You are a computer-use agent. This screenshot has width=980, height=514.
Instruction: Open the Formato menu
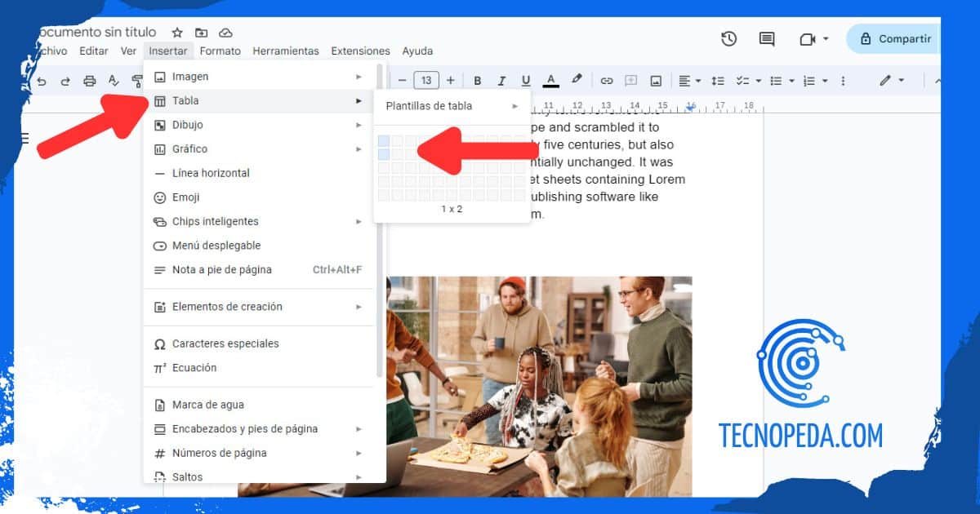pos(220,51)
